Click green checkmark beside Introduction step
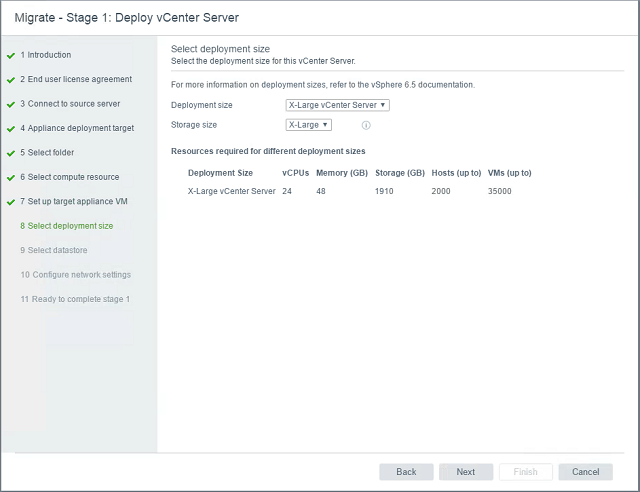Screen dimensions: 640x492 tap(11, 56)
